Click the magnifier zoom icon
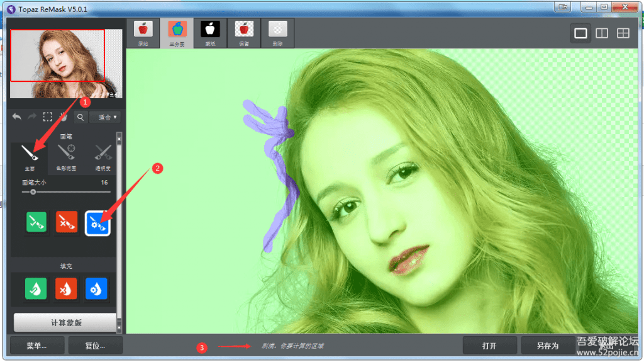The height and width of the screenshot is (362, 644). click(80, 116)
